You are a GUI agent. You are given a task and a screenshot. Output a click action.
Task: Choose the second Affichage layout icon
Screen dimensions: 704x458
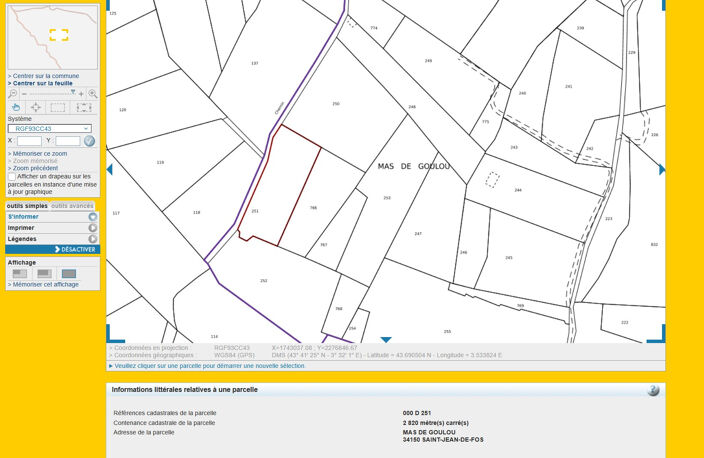click(44, 273)
